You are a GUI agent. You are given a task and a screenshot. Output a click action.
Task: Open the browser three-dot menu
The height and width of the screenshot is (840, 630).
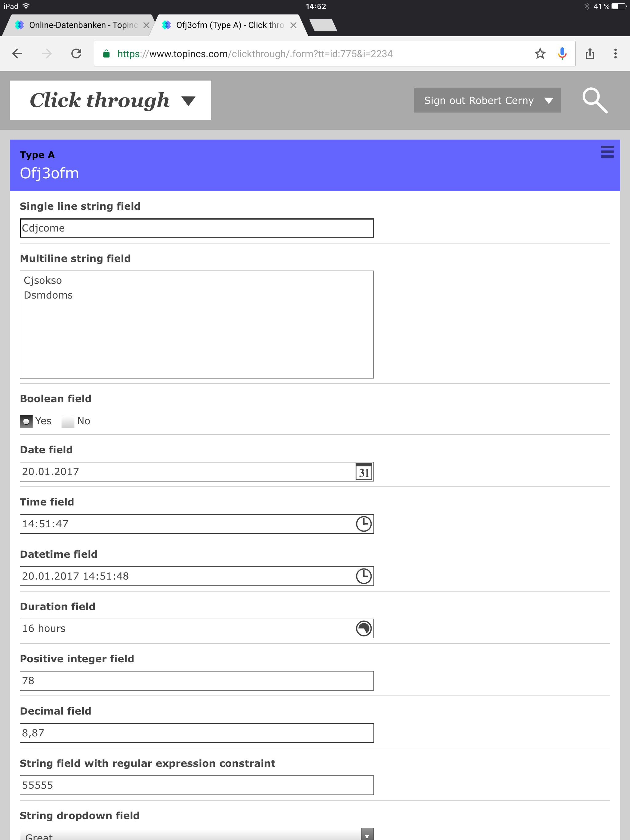(x=615, y=54)
